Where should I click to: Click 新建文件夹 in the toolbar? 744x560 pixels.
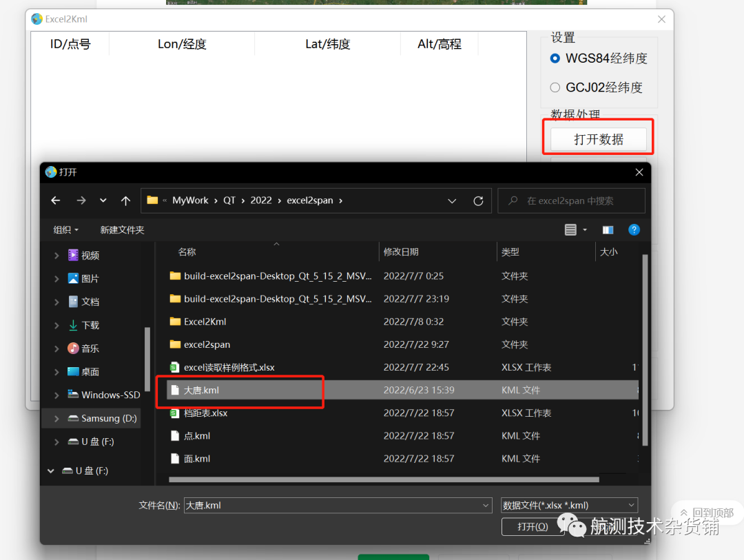coord(122,229)
